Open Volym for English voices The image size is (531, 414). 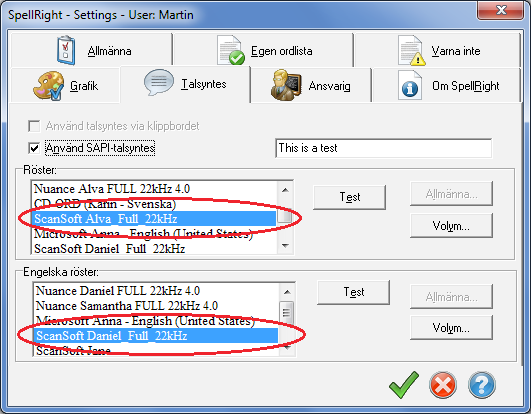[451, 327]
